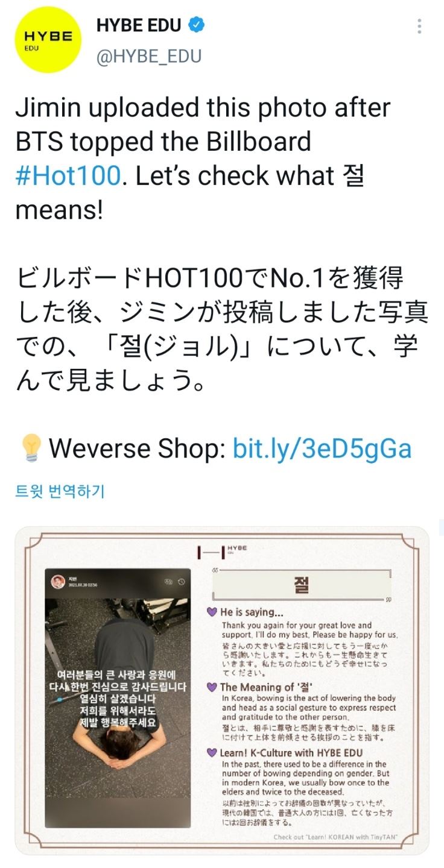Tap 트윗 번역하기 to translate tweet

pos(60,491)
